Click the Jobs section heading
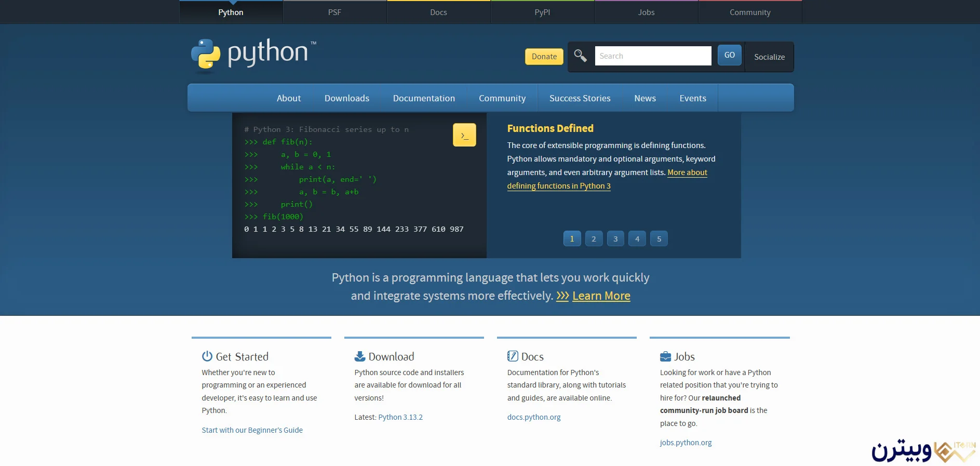This screenshot has height=466, width=980. click(x=684, y=356)
